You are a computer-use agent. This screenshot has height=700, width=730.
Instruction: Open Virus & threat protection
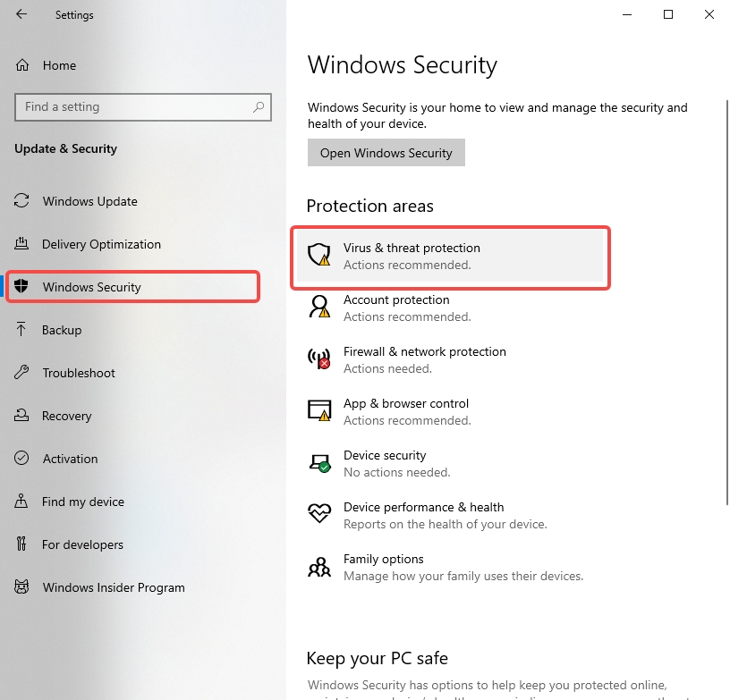(450, 256)
